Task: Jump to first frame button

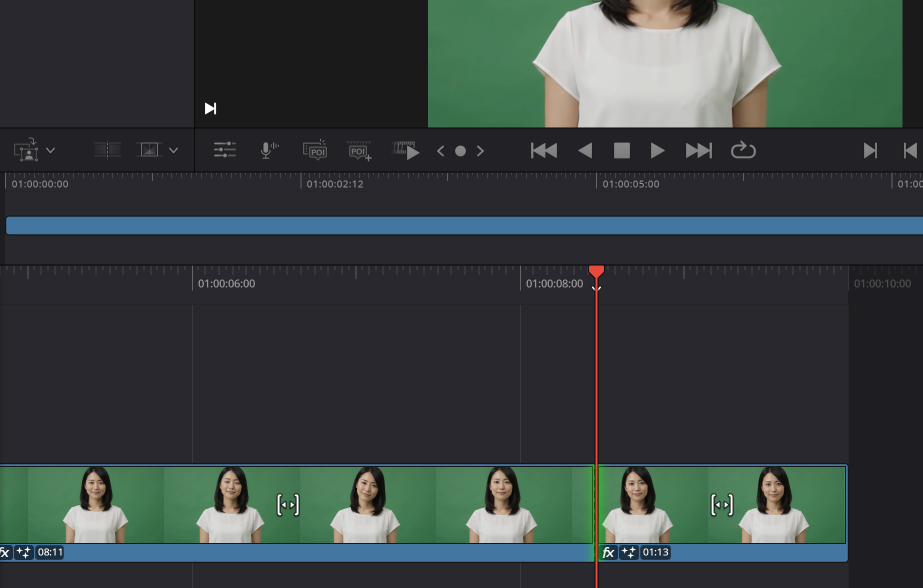Action: 544,150
